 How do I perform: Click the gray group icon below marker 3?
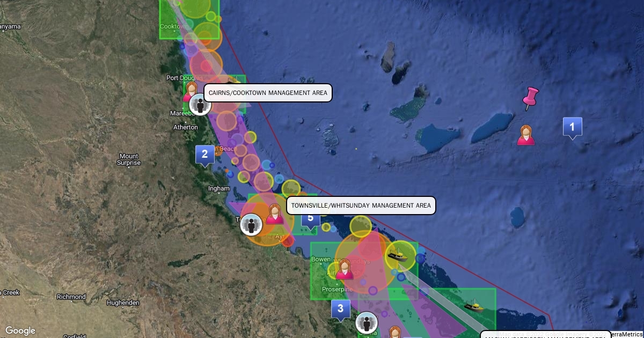(367, 323)
